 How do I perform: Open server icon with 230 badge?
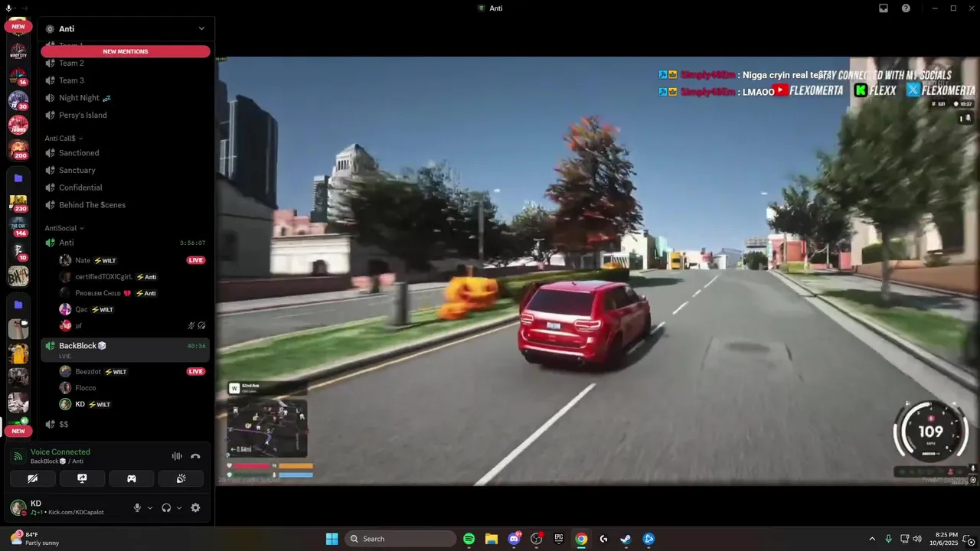(x=18, y=204)
